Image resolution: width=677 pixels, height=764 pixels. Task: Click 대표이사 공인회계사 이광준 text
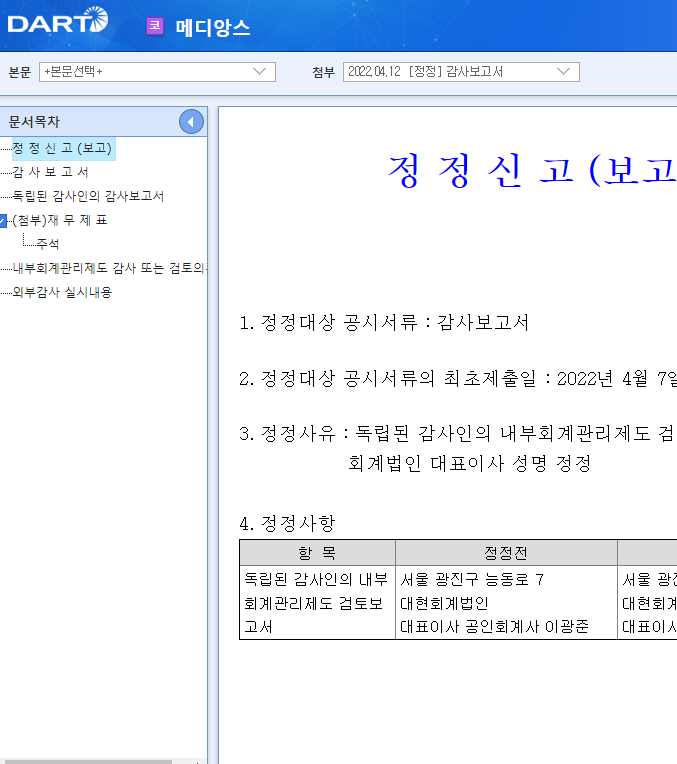(494, 627)
